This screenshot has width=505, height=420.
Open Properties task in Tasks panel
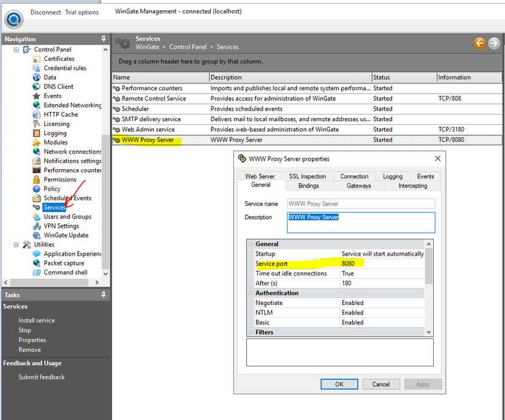tap(32, 340)
